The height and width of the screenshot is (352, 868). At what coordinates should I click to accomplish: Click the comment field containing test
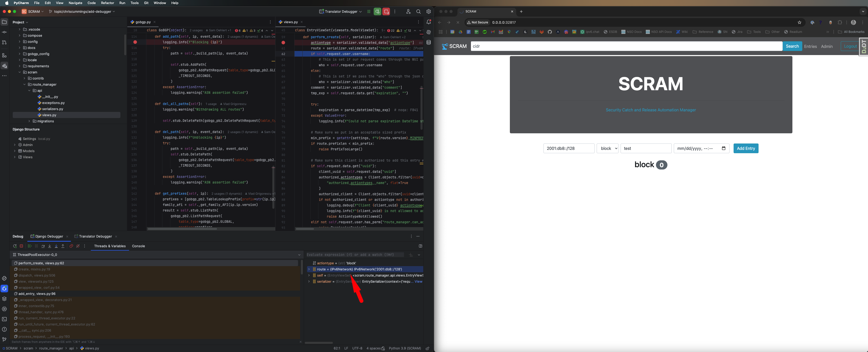pyautogui.click(x=646, y=149)
